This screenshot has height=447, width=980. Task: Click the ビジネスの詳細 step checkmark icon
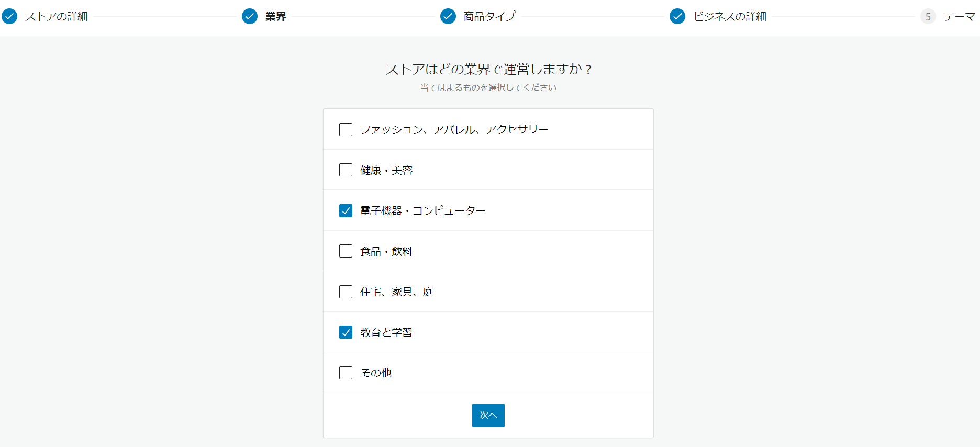click(x=677, y=17)
